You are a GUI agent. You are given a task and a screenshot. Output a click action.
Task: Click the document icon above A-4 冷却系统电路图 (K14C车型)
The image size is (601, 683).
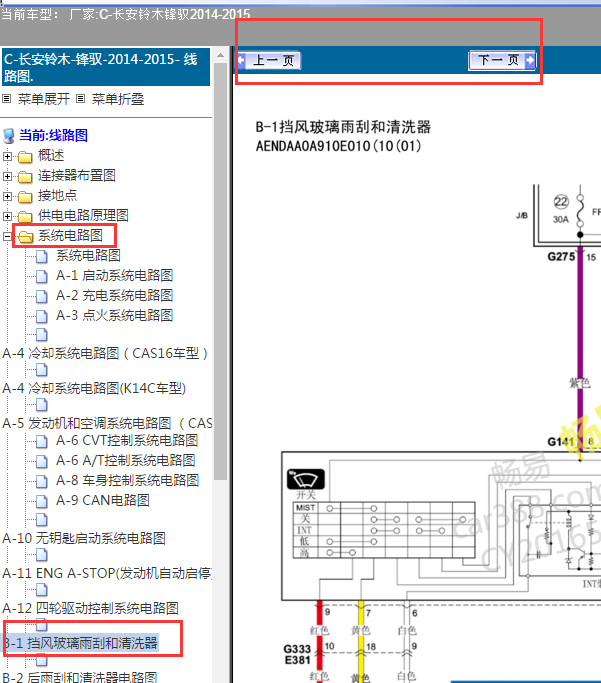coord(41,370)
